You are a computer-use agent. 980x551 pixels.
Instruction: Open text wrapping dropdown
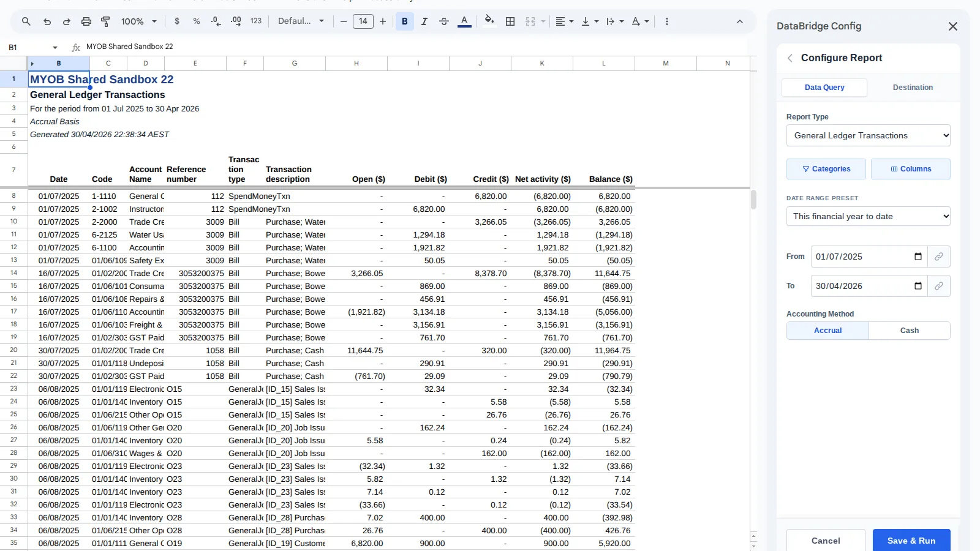tap(615, 21)
